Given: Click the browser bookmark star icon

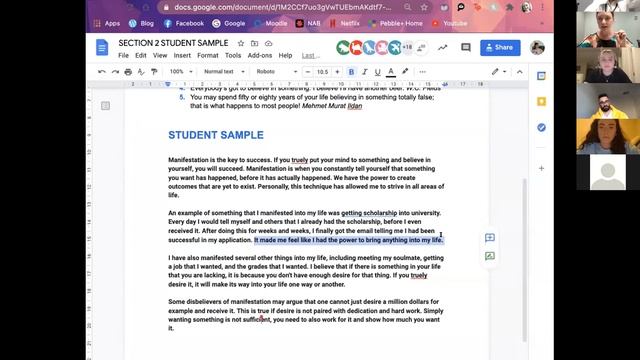Looking at the screenshot, I should [x=424, y=7].
